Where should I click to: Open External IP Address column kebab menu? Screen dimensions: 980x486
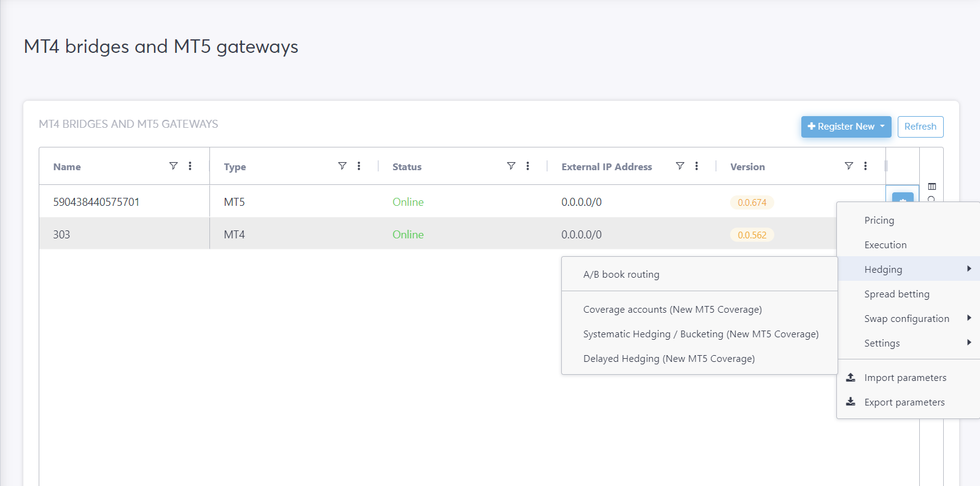point(696,166)
